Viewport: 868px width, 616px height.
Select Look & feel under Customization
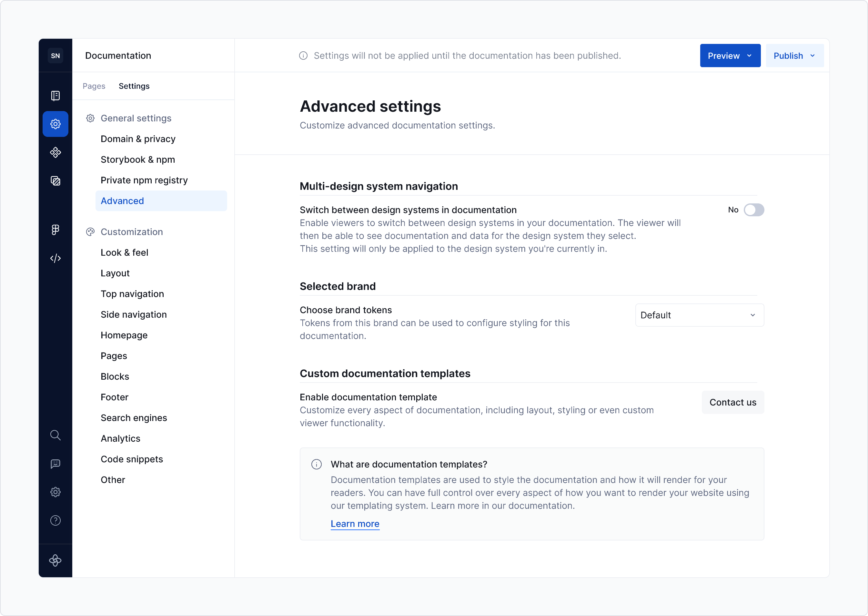pos(124,252)
